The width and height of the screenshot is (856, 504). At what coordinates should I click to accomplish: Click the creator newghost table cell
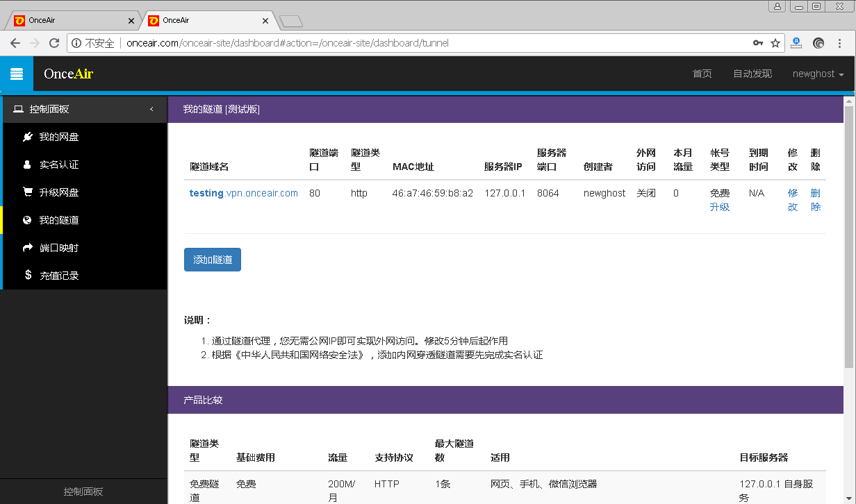point(604,193)
